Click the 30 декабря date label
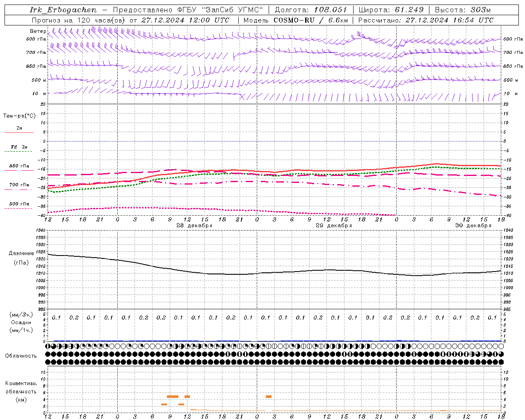Viewport: 525px width, 420px height. 473,226
